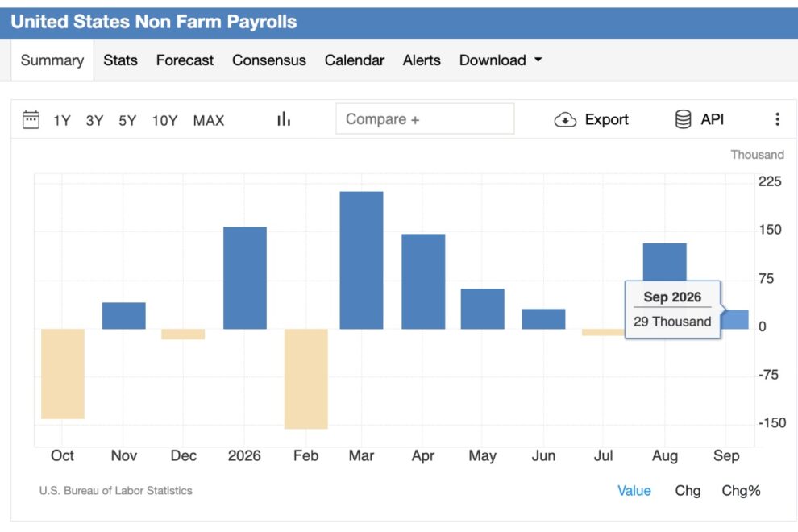This screenshot has width=798, height=532.
Task: Select the Consensus tab
Action: tap(269, 60)
